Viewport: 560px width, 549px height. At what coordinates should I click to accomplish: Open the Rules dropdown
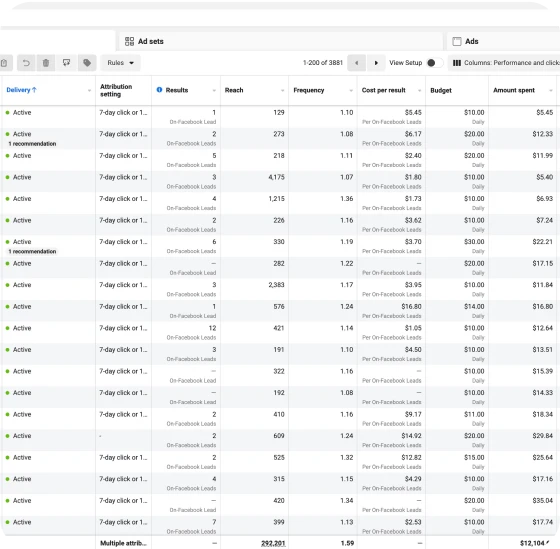120,63
